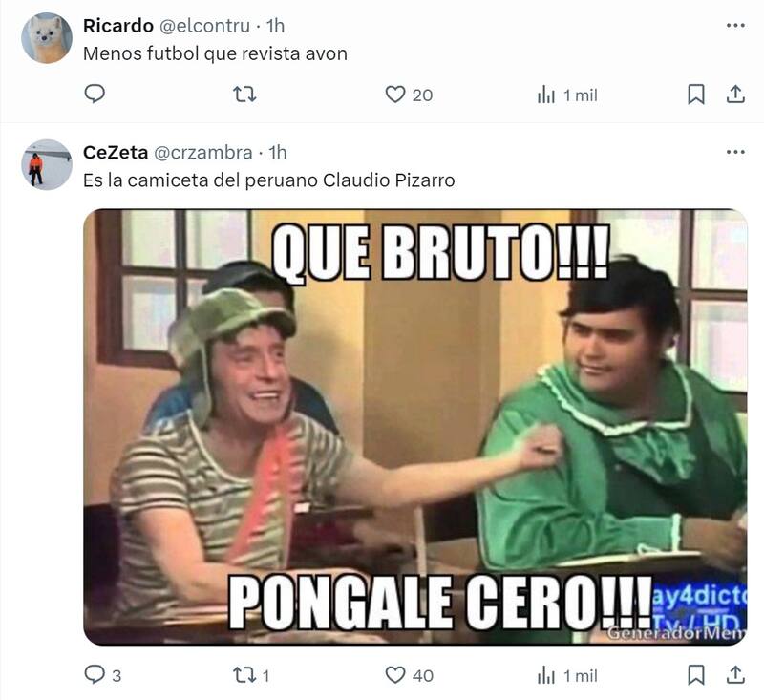View analytics on Ricardo's tweet
The image size is (764, 700).
567,95
